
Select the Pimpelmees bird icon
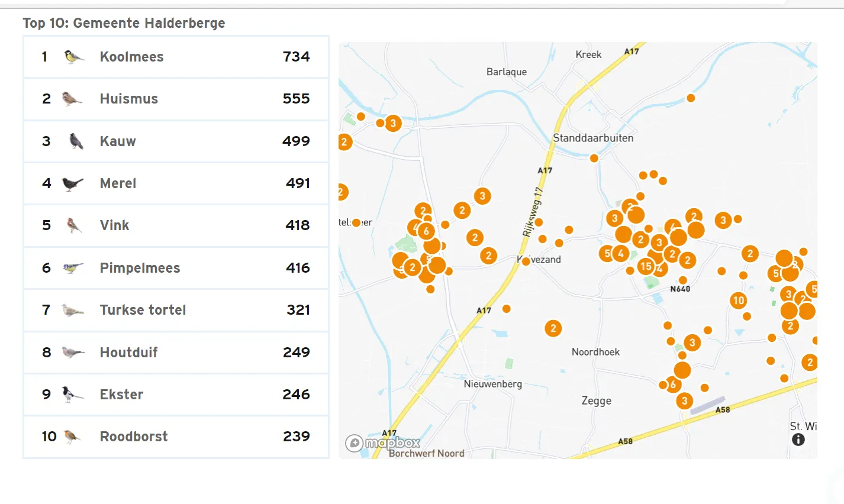pos(73,268)
